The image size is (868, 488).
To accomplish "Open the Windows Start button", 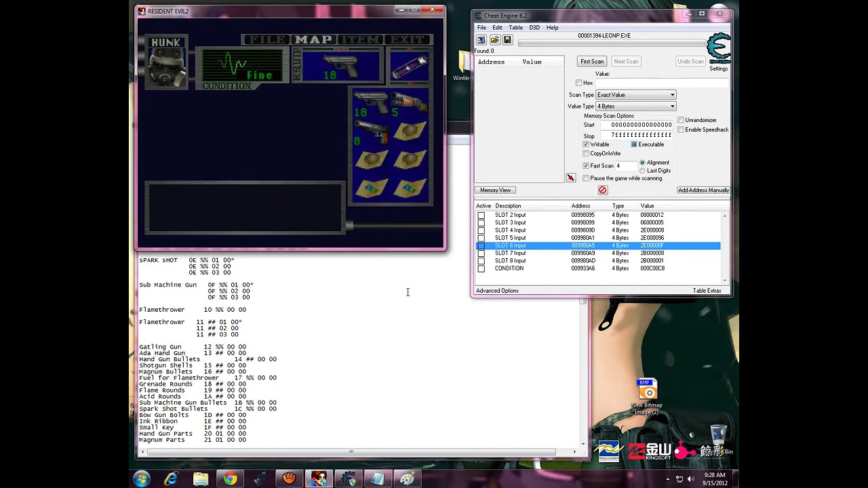I will [142, 479].
